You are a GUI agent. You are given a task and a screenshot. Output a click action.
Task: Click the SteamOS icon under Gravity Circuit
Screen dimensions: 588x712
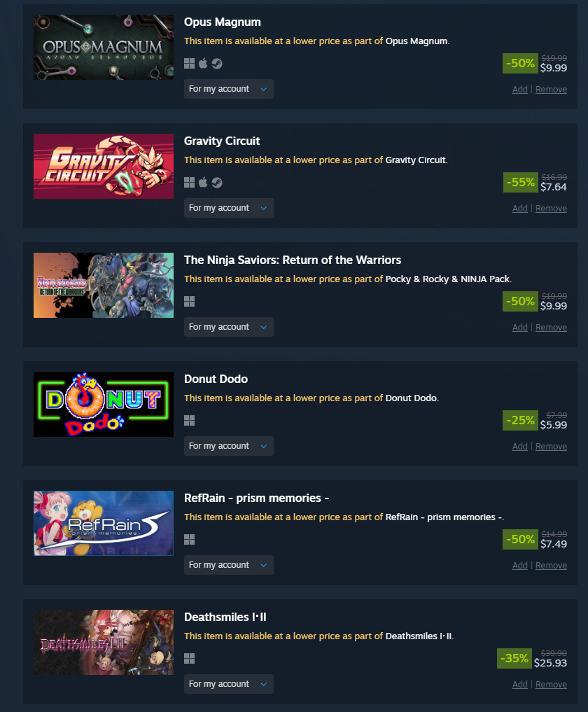[x=217, y=183]
